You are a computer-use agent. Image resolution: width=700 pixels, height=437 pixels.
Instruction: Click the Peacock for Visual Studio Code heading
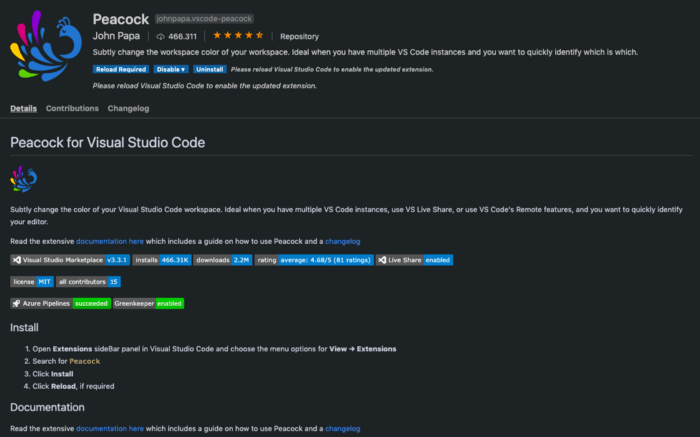pos(108,142)
